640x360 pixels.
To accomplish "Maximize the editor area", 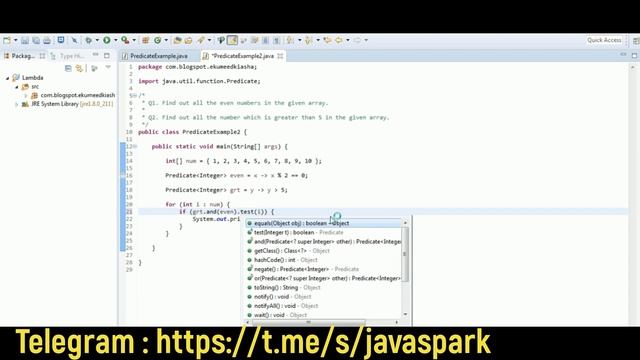I will pos(634,56).
